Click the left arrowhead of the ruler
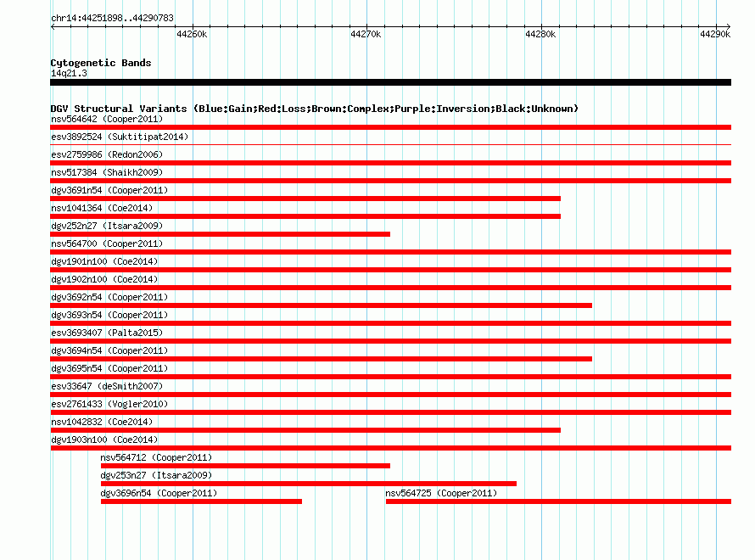755x560 pixels. tap(53, 27)
